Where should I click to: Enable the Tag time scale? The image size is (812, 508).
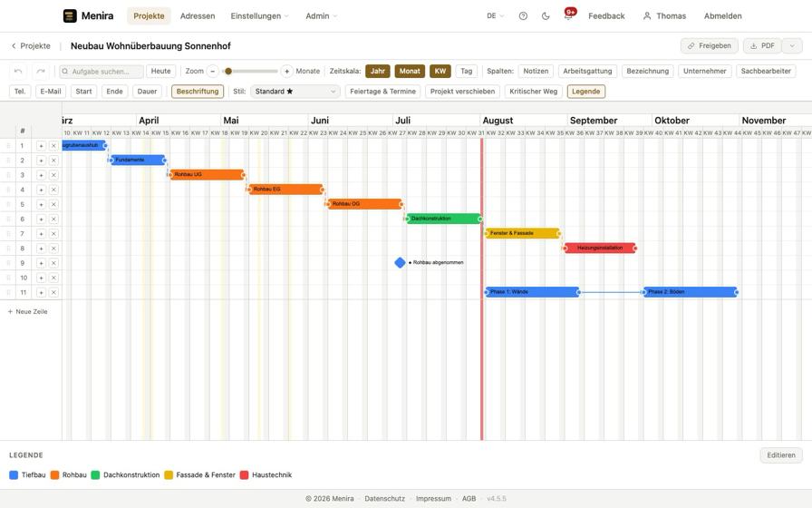467,71
